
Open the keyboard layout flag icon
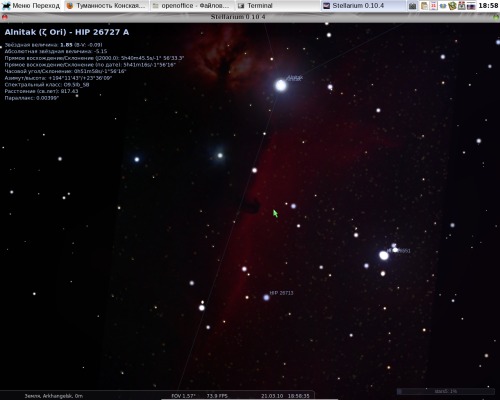tap(471, 6)
